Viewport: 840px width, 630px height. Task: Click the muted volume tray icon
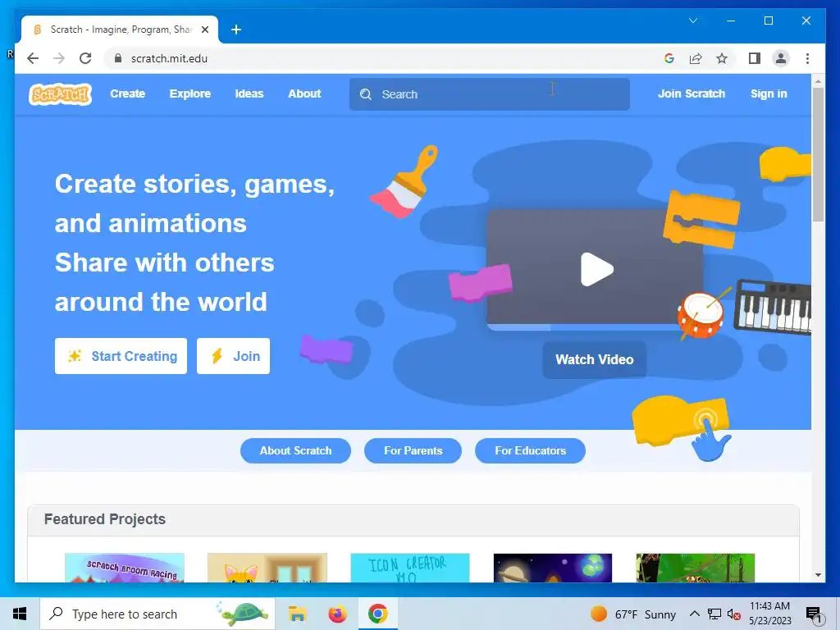click(x=734, y=614)
